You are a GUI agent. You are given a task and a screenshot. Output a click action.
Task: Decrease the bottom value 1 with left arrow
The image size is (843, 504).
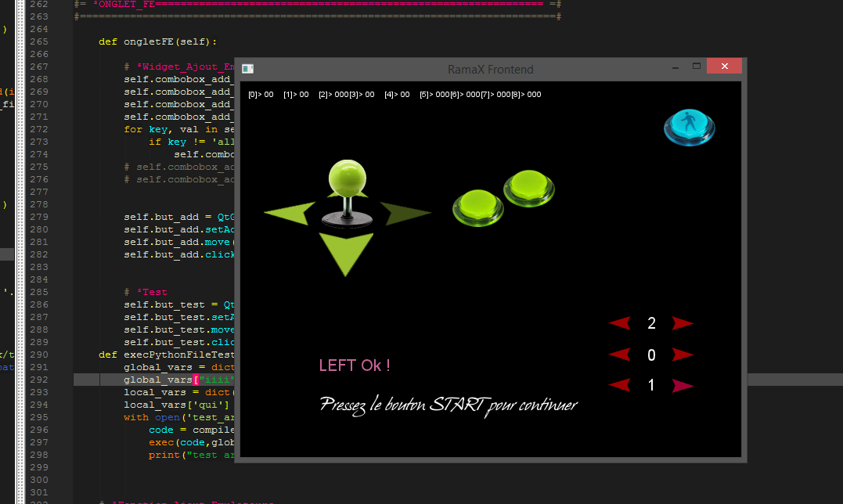[x=619, y=385]
